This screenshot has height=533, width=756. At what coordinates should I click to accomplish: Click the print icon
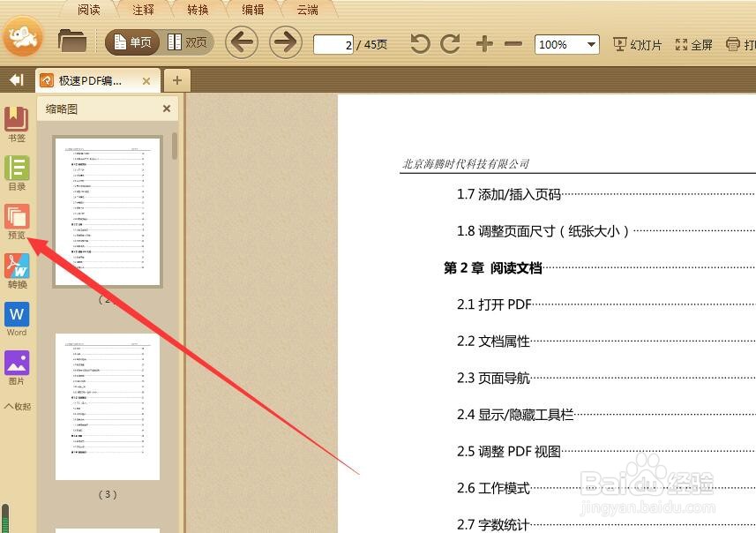(733, 44)
